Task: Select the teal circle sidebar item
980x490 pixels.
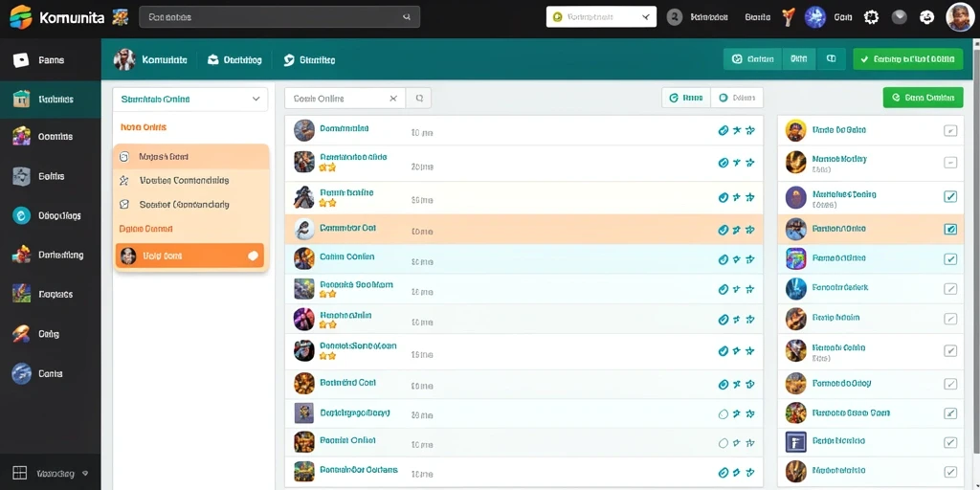Action: 51,215
